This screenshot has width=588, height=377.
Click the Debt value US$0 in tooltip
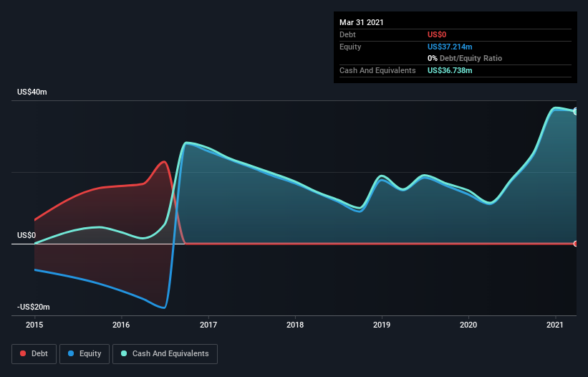pyautogui.click(x=437, y=34)
